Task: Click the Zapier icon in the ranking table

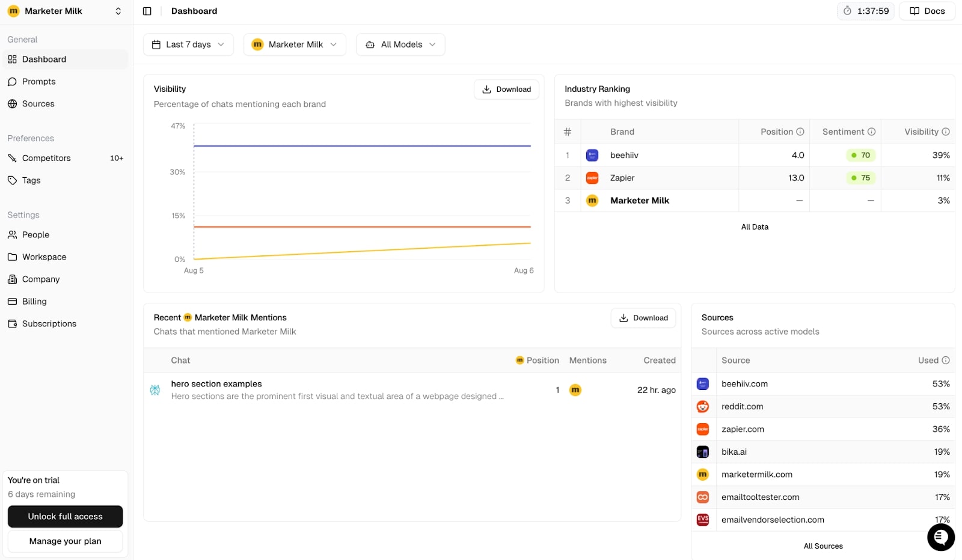Action: pos(593,178)
